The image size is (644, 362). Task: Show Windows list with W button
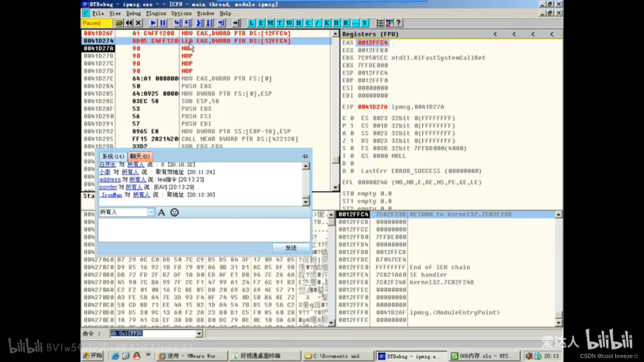pyautogui.click(x=289, y=23)
